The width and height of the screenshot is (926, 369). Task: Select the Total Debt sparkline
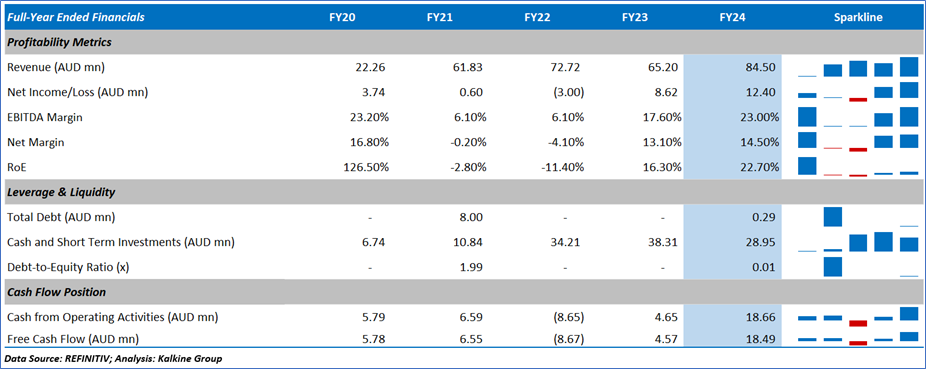click(x=857, y=217)
